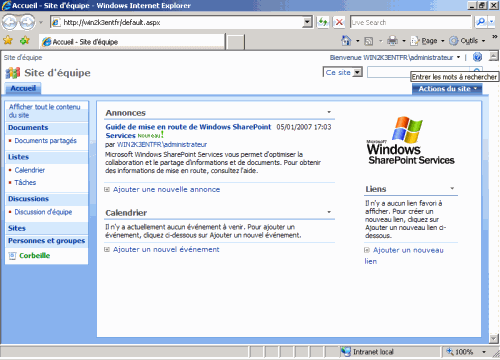Screen dimensions: 500x360
Task: Expand the command bar overflow chevron
Action: [x=495, y=37]
